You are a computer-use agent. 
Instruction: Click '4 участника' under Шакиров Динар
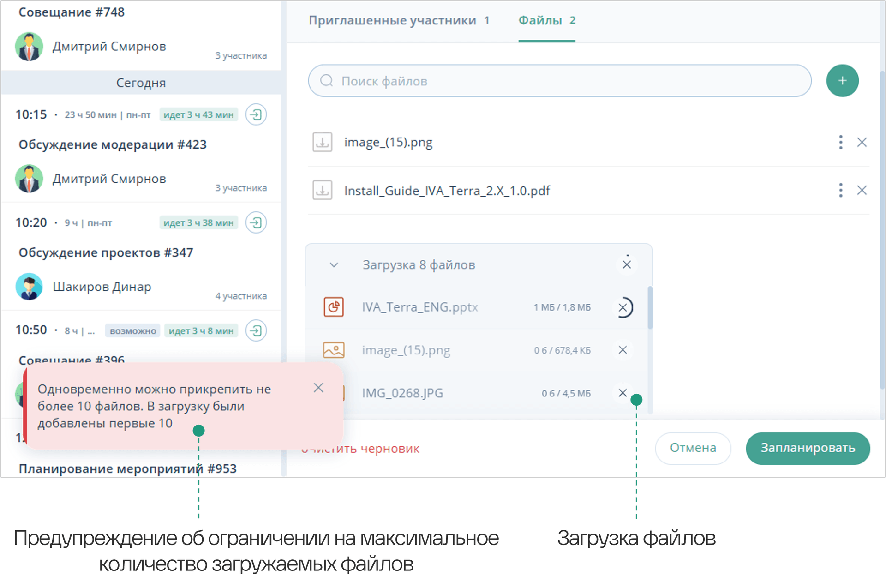coord(241,296)
